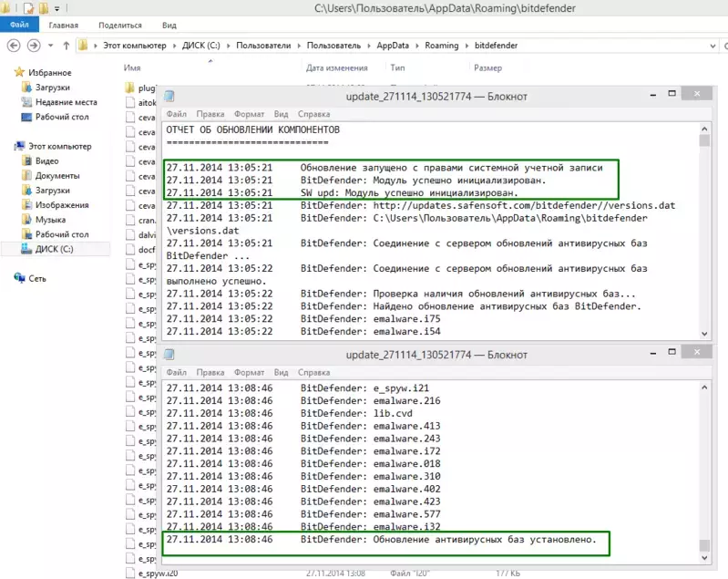Screen dimensions: 728x579
Task: Open Формат menu in lower Notepad
Action: tap(249, 372)
